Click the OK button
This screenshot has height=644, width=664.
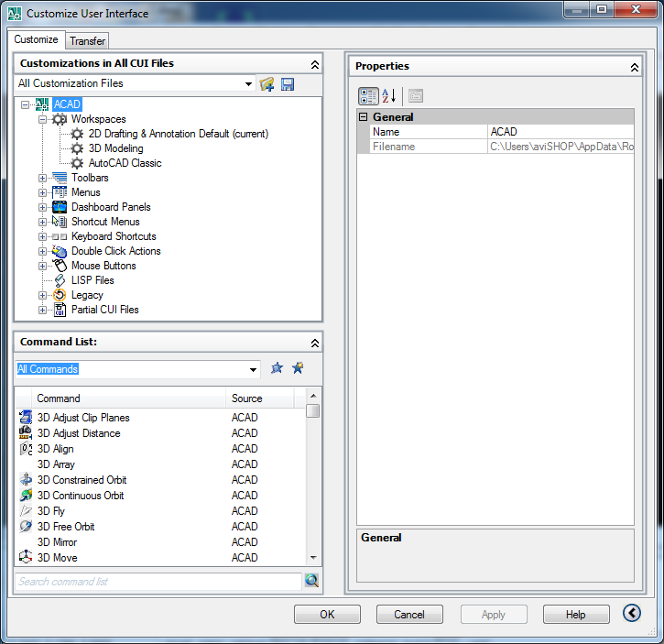(x=327, y=615)
